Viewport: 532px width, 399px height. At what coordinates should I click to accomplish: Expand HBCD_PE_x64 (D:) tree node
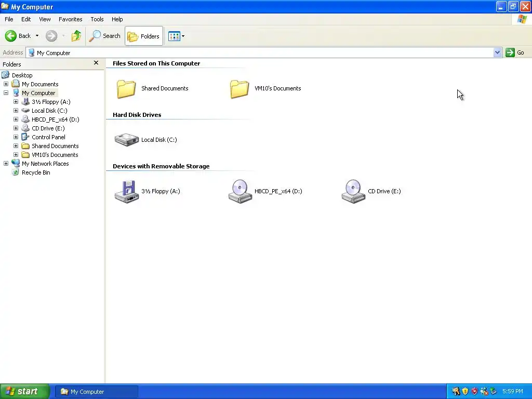click(x=16, y=119)
